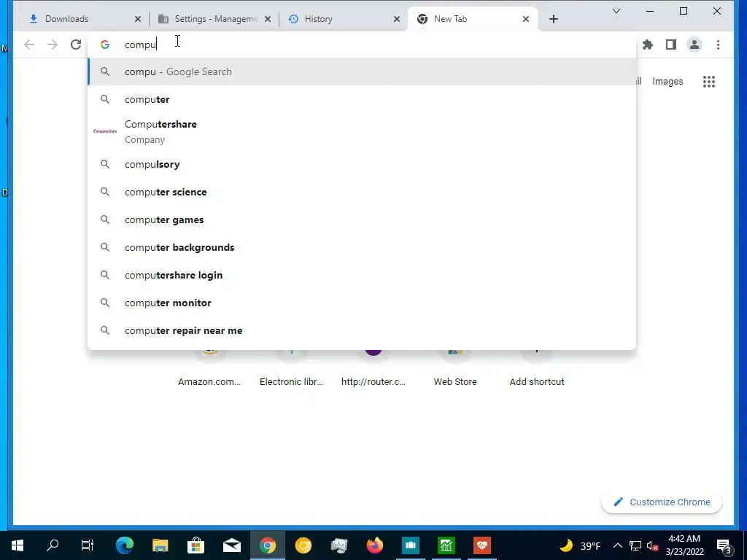Choose the 'computer' suggestion
Screen dimensions: 747x560
tap(362, 99)
